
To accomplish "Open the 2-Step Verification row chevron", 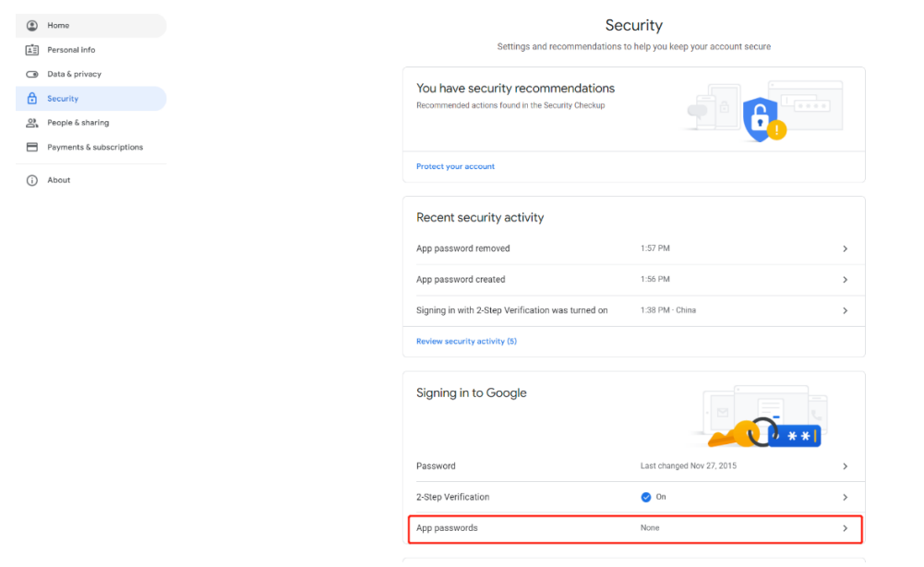I will (845, 498).
